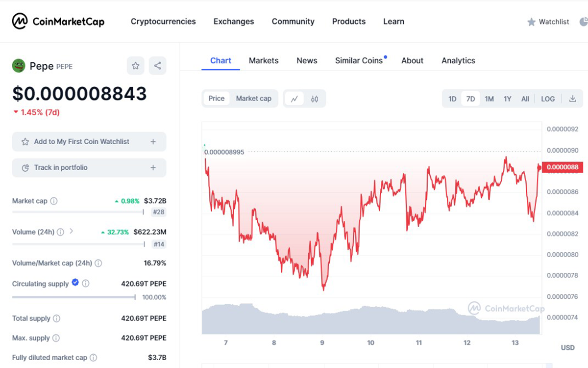
Task: Set chart range to 1D
Action: click(x=452, y=99)
